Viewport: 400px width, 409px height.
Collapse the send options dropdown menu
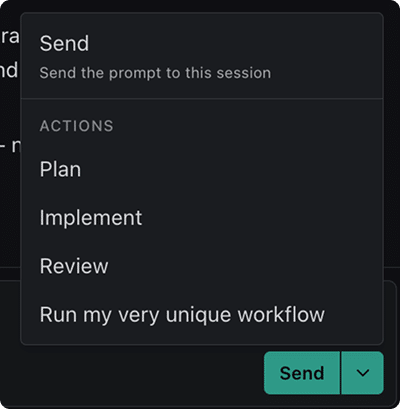[362, 373]
